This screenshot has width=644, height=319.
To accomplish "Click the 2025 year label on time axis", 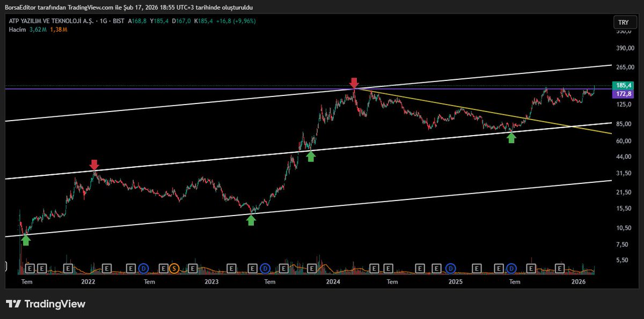I will pyautogui.click(x=455, y=281).
